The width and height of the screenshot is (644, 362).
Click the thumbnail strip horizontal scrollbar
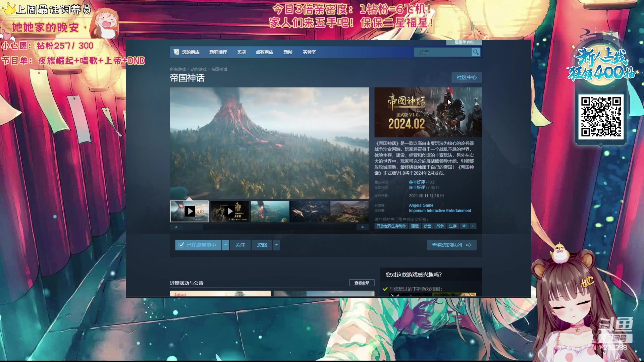click(x=269, y=227)
